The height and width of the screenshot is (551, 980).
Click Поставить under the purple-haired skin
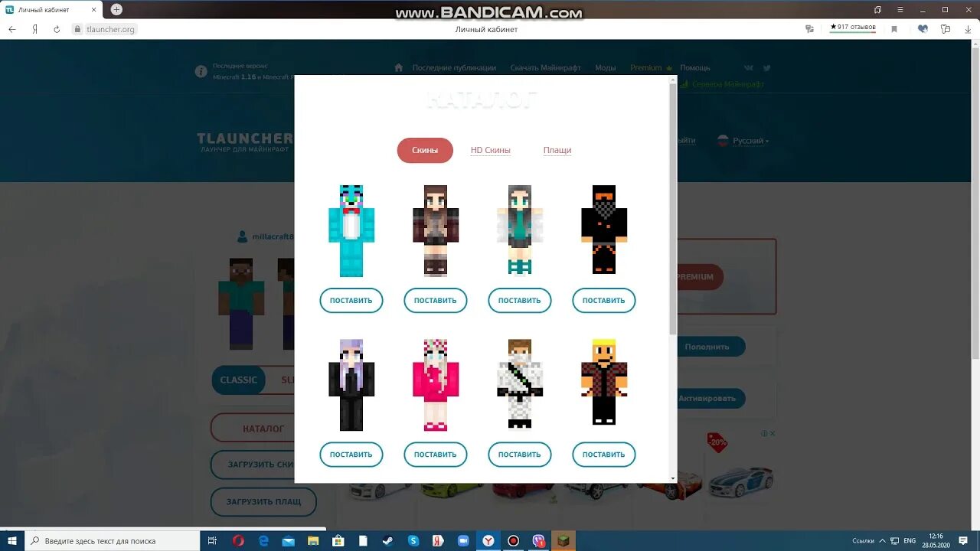(x=351, y=455)
